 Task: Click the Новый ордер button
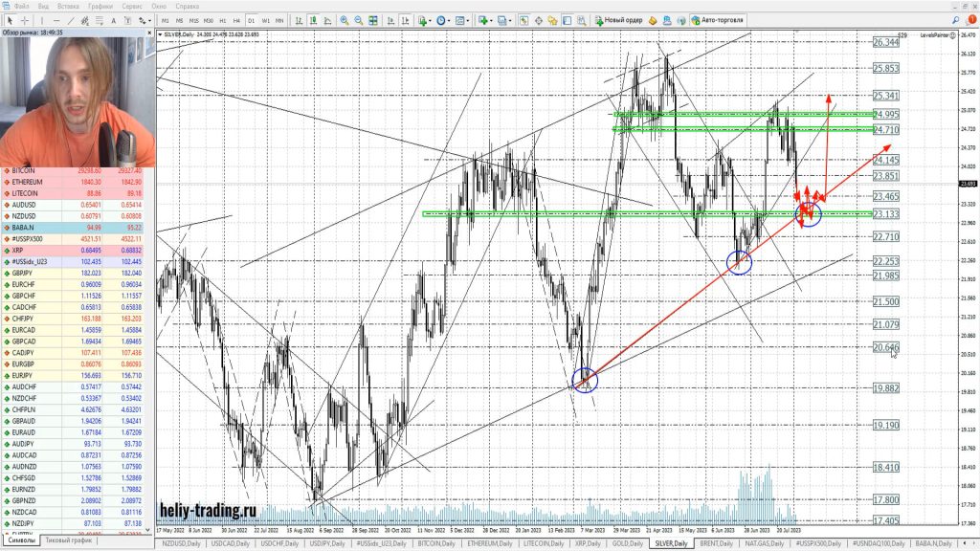(x=617, y=19)
